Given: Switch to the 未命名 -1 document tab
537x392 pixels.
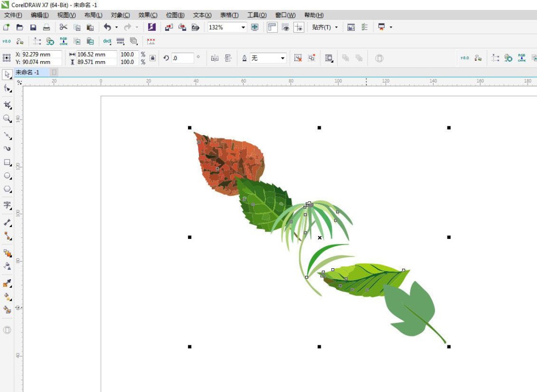Looking at the screenshot, I should pos(27,73).
